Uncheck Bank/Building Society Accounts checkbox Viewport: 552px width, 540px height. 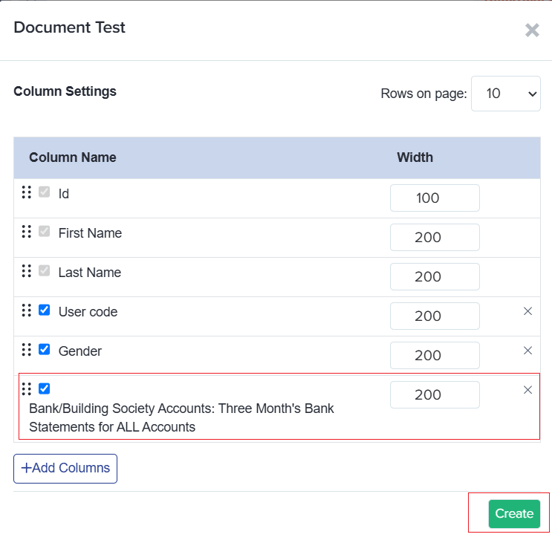44,389
